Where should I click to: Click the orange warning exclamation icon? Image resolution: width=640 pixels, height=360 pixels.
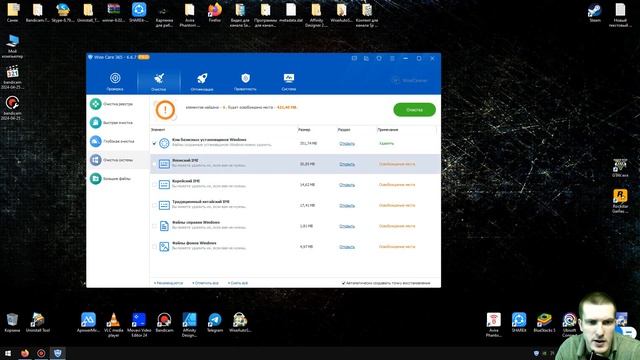tap(165, 110)
